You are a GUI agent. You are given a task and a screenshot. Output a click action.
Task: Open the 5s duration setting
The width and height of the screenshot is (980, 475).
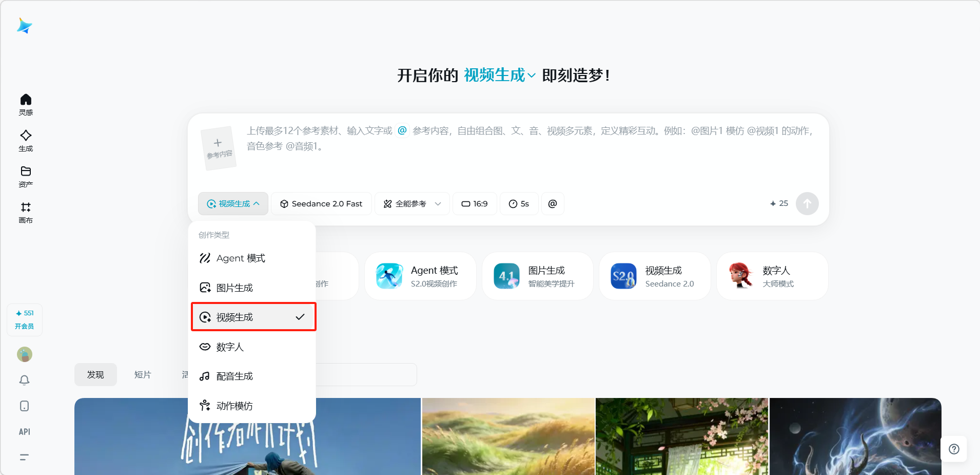tap(519, 204)
